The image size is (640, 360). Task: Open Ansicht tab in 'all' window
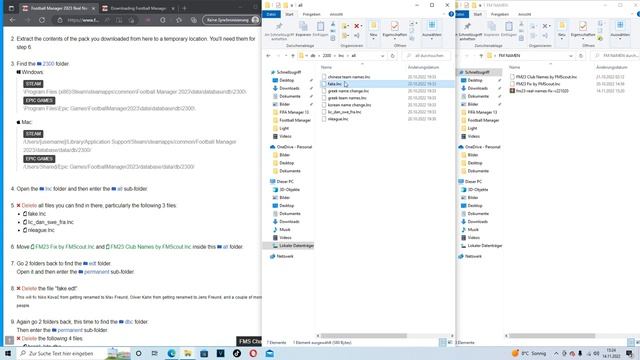[336, 14]
